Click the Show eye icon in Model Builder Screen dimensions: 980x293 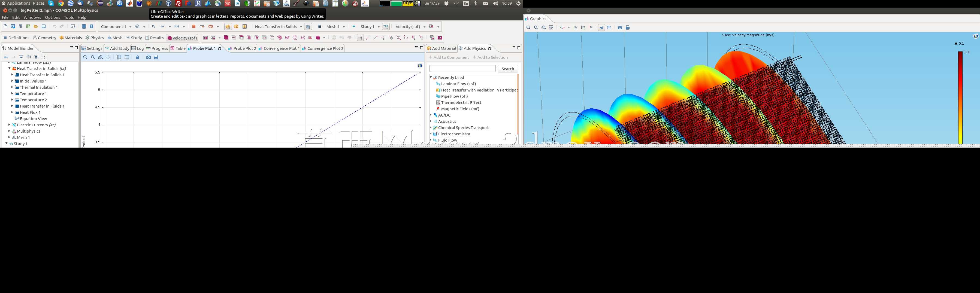coord(21,57)
